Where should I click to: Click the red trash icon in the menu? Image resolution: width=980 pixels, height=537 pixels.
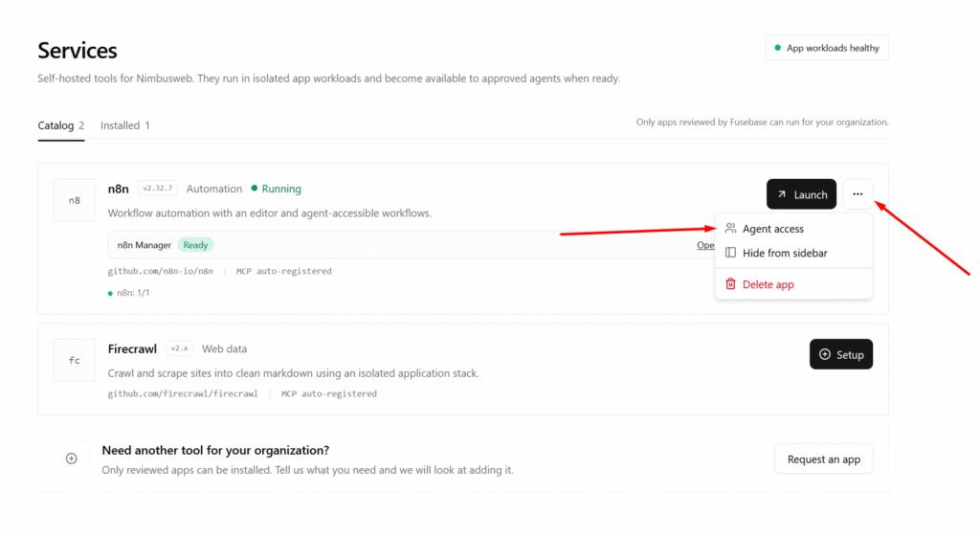[730, 284]
